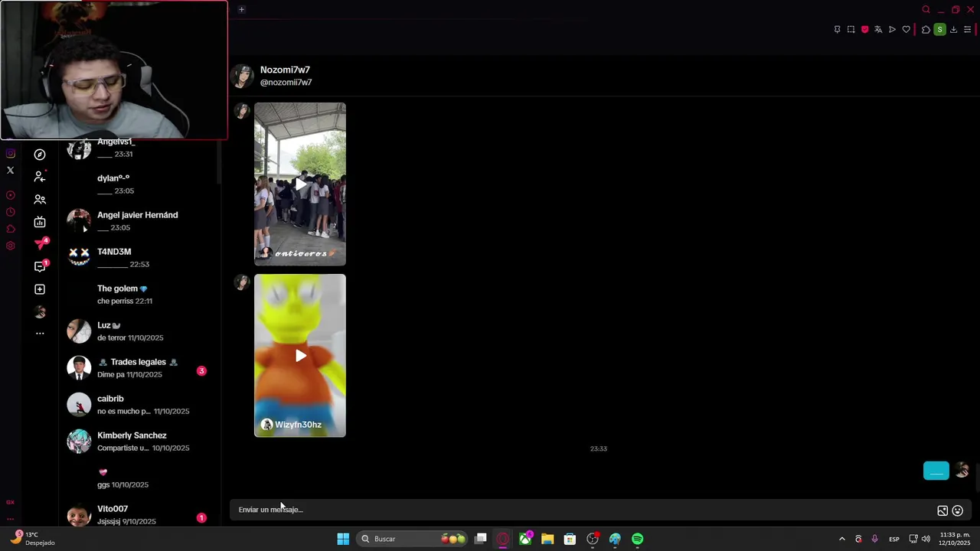Click the bookmark heart icon

tap(906, 30)
